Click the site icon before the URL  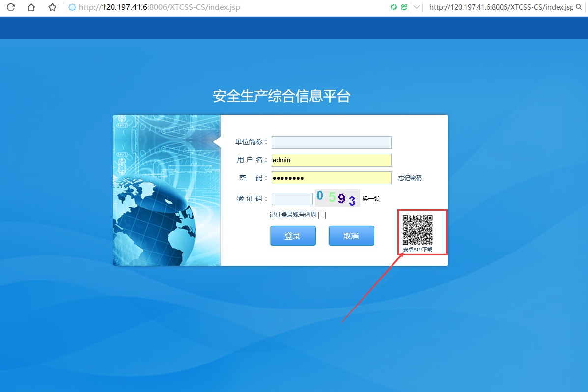tap(72, 7)
